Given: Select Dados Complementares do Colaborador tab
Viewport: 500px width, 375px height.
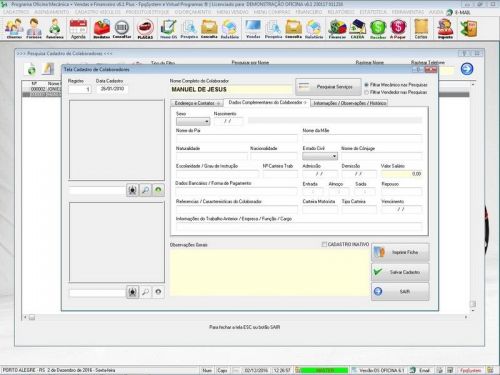Looking at the screenshot, I should point(267,102).
